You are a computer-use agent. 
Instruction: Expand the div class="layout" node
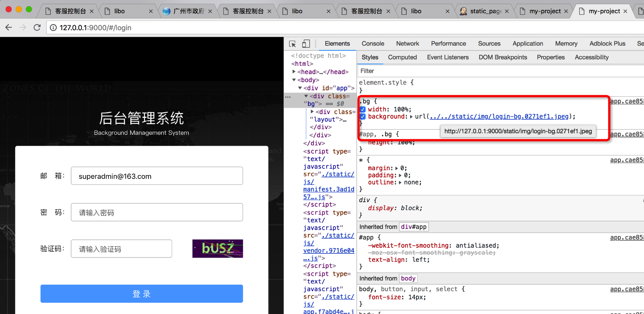(x=312, y=112)
